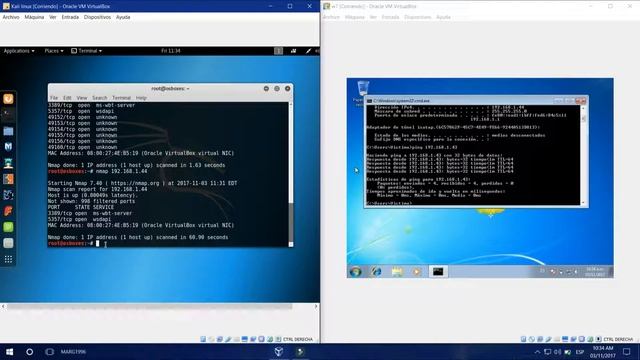This screenshot has height=360, width=640.
Task: Launch Windows Media Player from Windows 7 taskbar
Action: pyautogui.click(x=416, y=271)
